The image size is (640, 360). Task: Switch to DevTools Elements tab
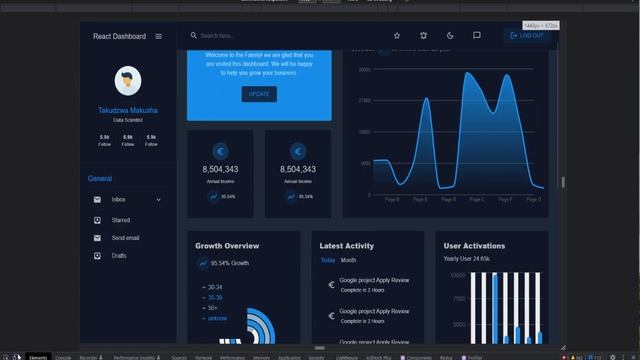pyautogui.click(x=38, y=358)
